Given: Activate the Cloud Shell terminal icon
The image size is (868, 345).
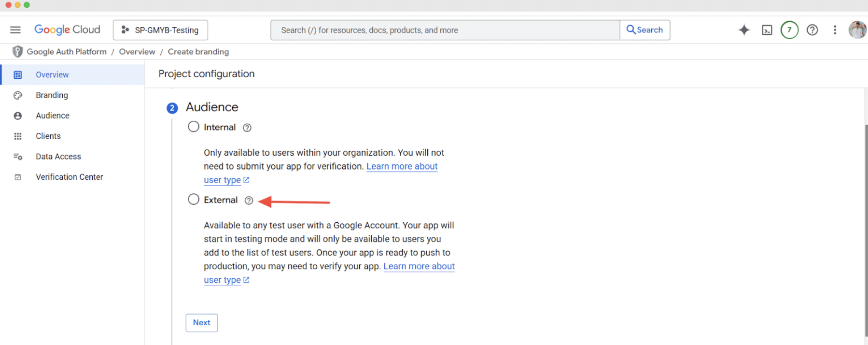Looking at the screenshot, I should [x=767, y=30].
